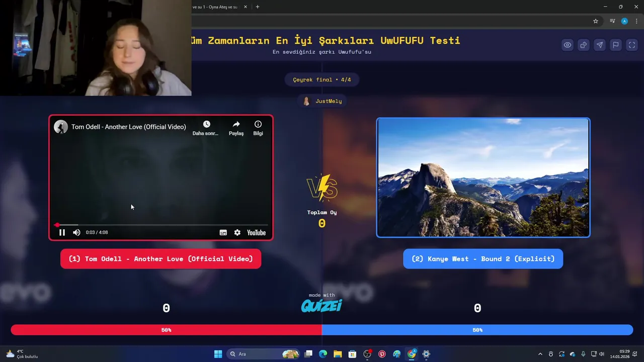Open Microsoft Edge from taskbar

click(323, 354)
